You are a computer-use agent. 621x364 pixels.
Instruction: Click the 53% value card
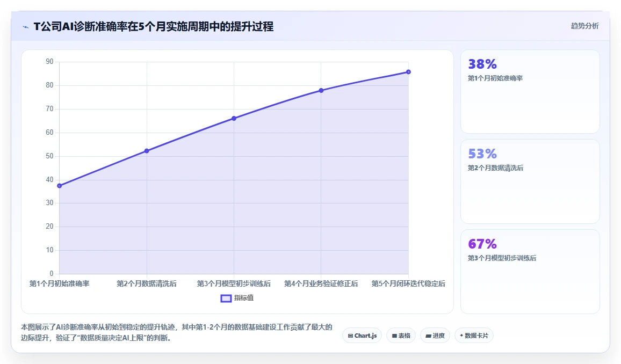point(530,181)
